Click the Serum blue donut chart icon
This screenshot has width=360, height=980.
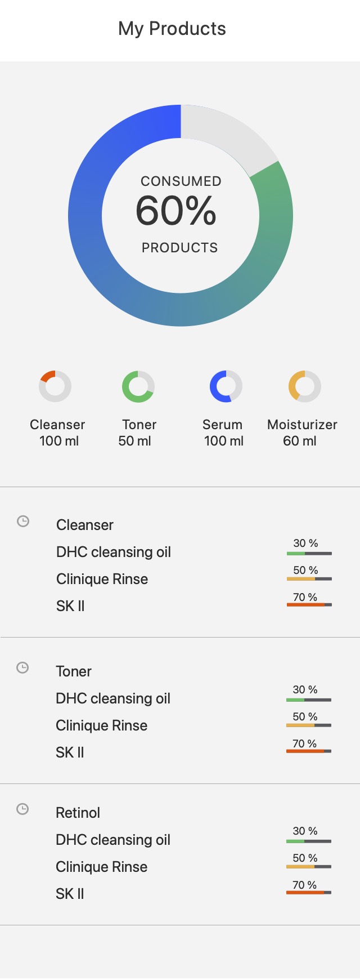(x=226, y=386)
